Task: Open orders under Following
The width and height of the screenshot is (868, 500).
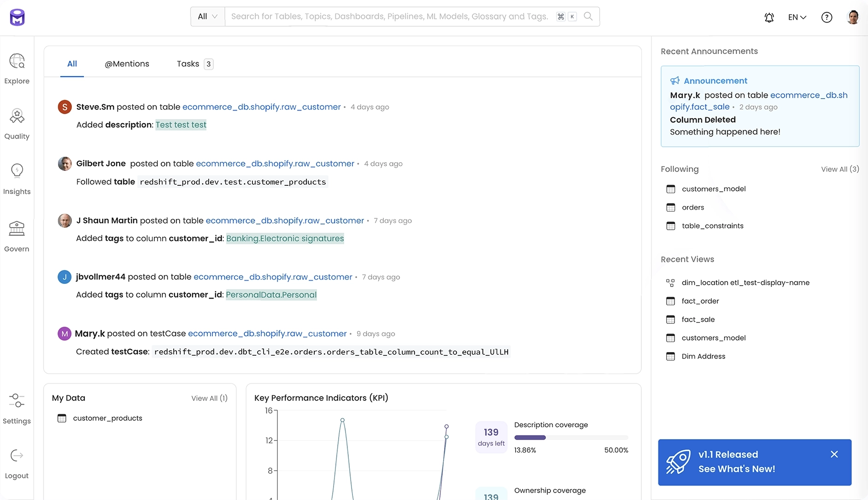Action: tap(693, 207)
